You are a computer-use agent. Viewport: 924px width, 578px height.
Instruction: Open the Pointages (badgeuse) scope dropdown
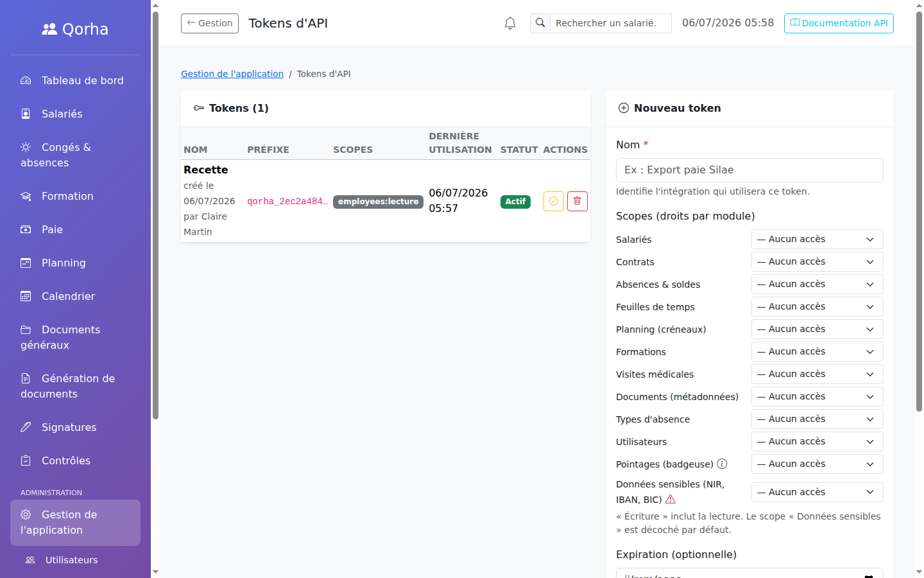(817, 464)
